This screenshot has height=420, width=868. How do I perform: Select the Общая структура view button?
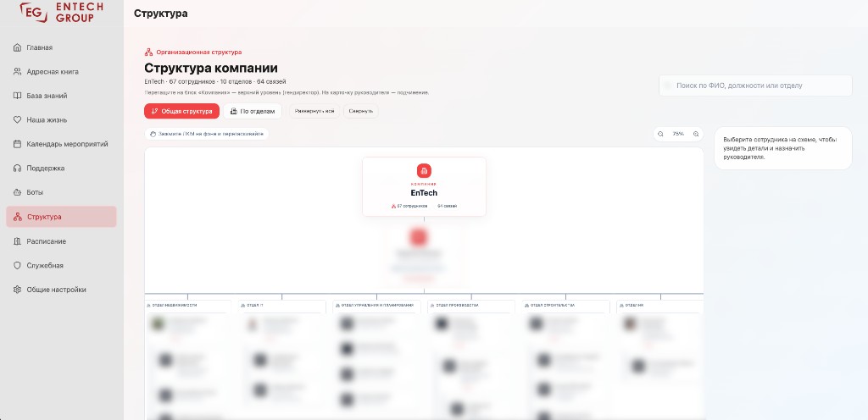click(181, 111)
